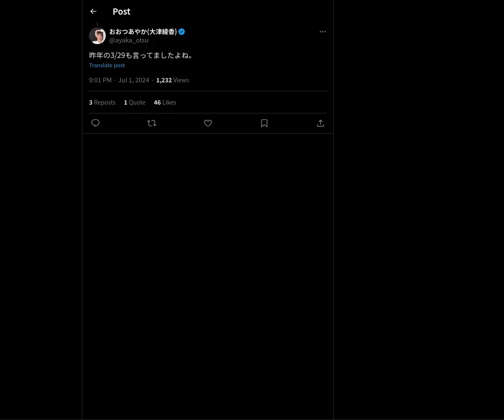Viewport: 504px width, 420px height.
Task: Click the 1,232 Views count
Action: (x=173, y=80)
